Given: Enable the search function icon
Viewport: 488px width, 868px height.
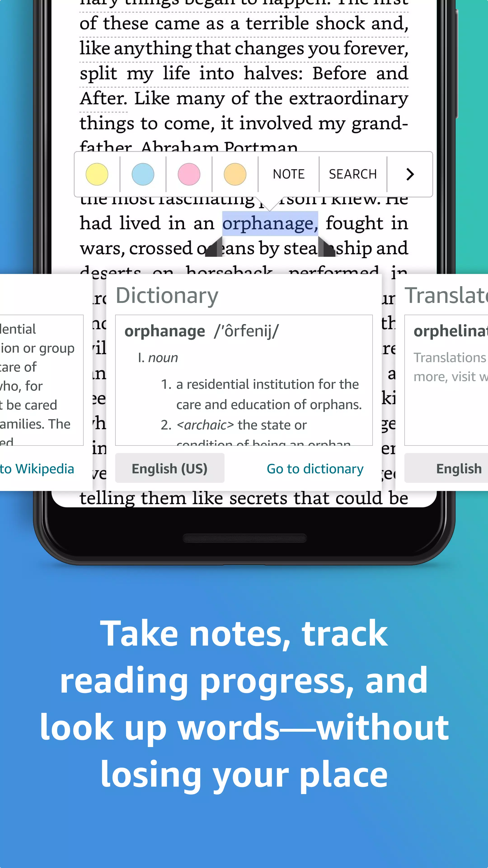Looking at the screenshot, I should click(x=352, y=173).
